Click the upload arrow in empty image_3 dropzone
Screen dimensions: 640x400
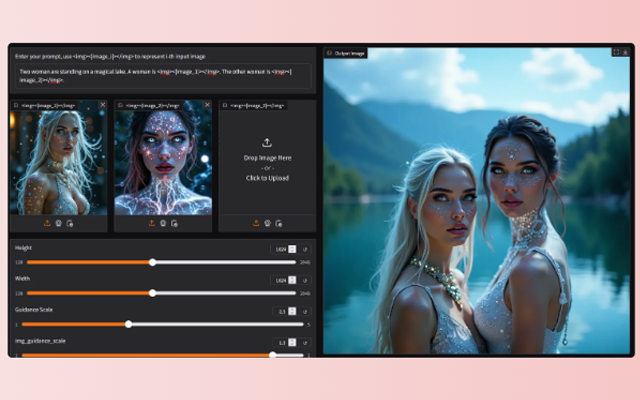point(267,143)
